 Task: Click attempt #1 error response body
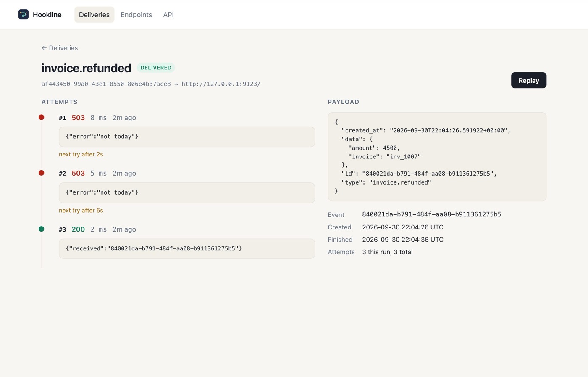pos(187,137)
